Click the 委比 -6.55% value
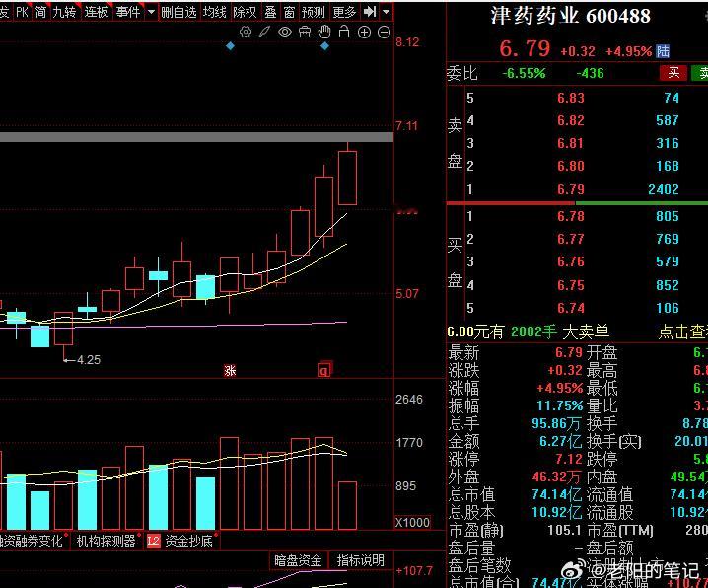This screenshot has width=708, height=588. [x=525, y=73]
